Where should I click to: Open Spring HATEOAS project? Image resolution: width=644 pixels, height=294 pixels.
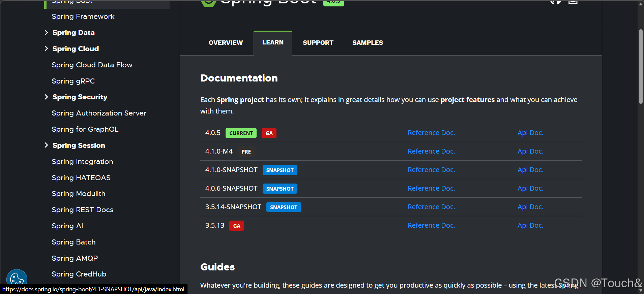click(81, 178)
